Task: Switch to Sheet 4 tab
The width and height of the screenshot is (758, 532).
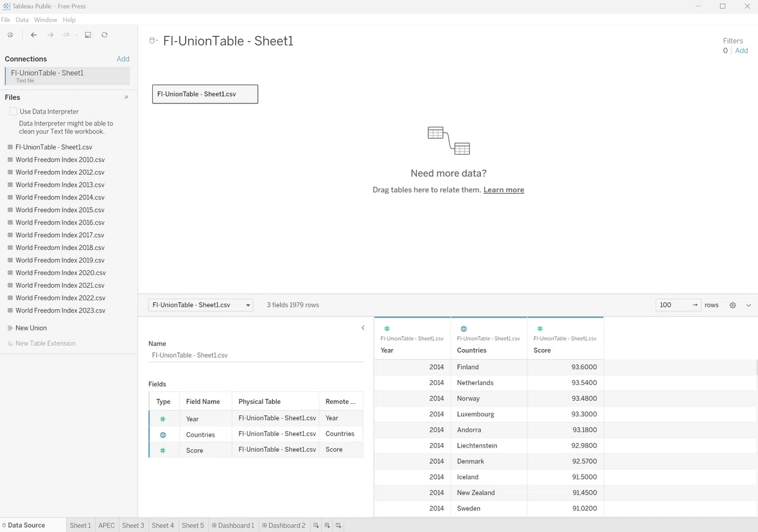Action: tap(163, 525)
